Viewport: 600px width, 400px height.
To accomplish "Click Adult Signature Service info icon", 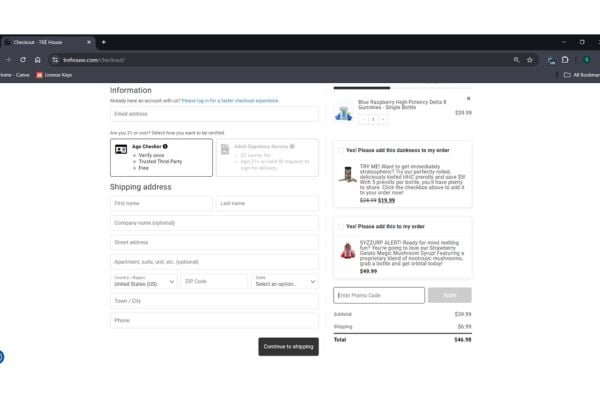I will 292,146.
